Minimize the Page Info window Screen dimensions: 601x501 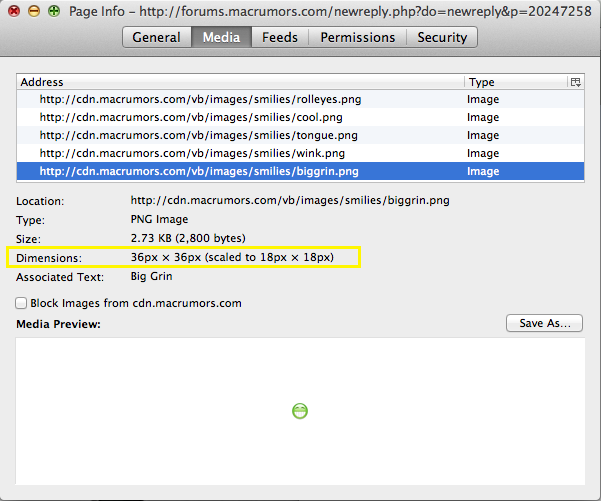coord(34,11)
